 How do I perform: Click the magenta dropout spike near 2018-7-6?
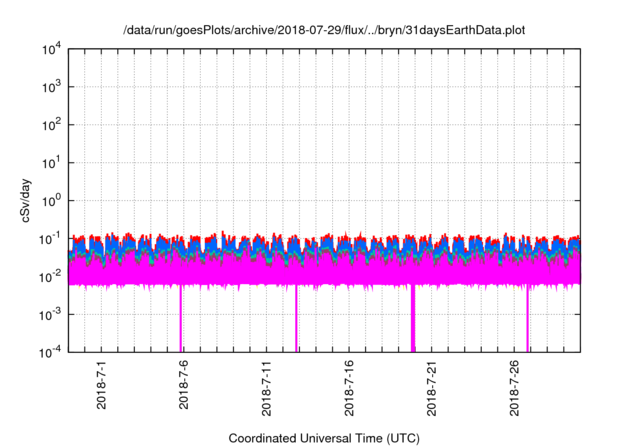click(x=180, y=318)
